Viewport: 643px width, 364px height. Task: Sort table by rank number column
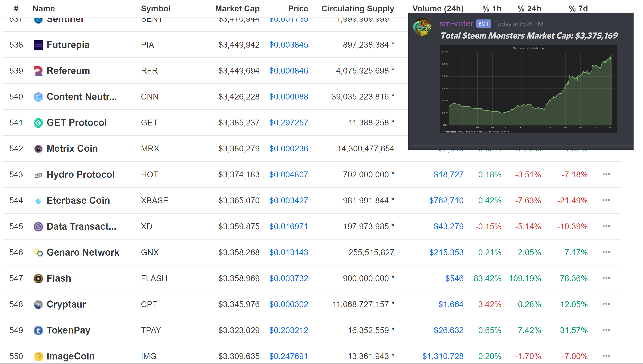[16, 9]
